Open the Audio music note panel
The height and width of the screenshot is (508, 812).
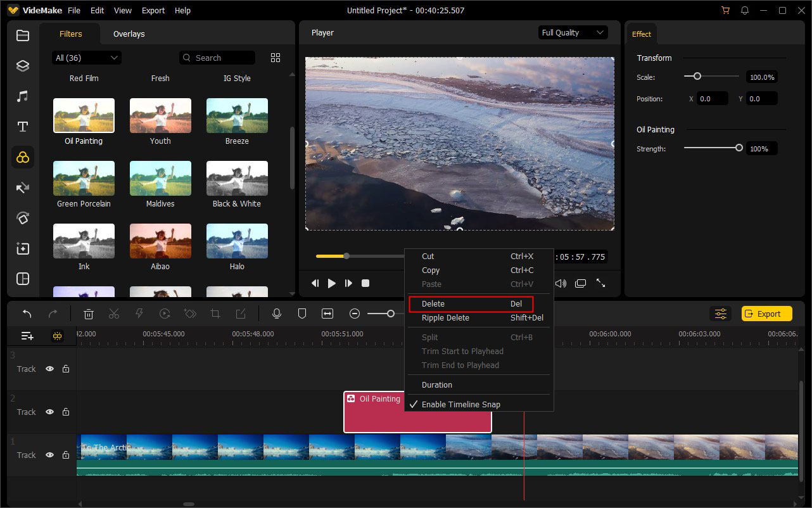(x=23, y=96)
